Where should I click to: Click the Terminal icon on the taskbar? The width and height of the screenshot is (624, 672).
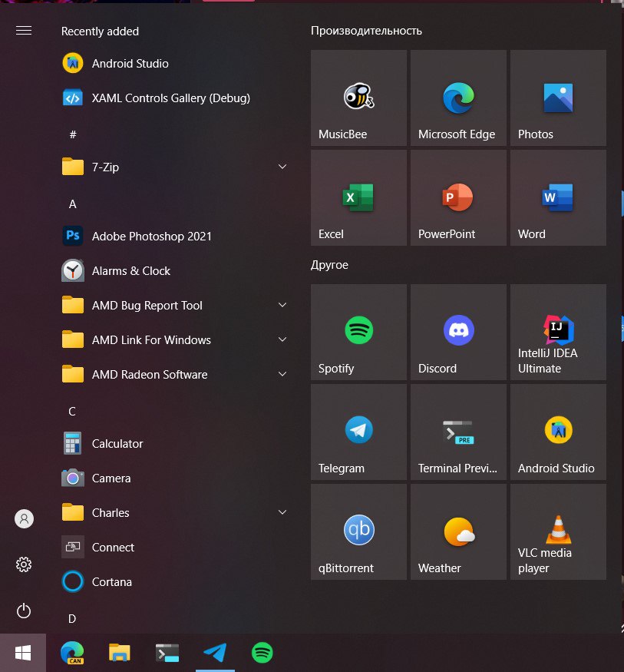167,653
